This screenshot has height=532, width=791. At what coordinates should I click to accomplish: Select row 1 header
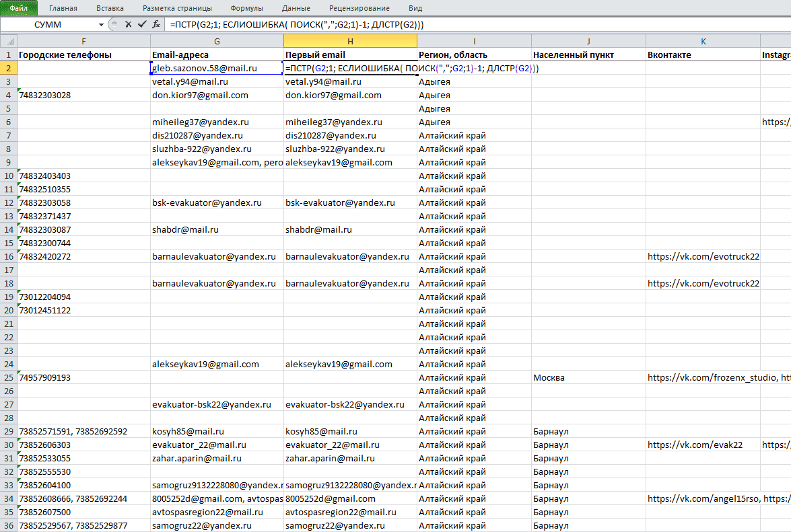click(9, 54)
